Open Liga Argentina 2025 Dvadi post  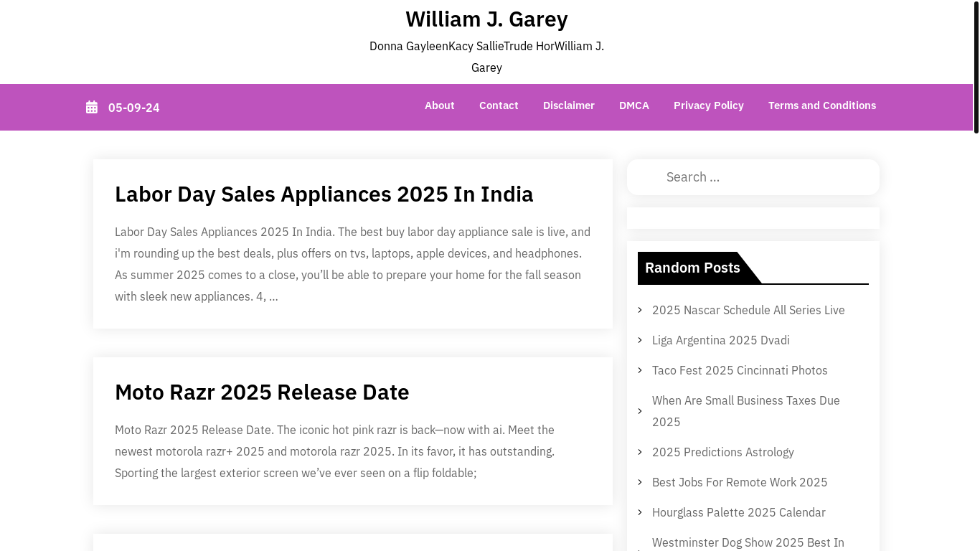pyautogui.click(x=720, y=340)
